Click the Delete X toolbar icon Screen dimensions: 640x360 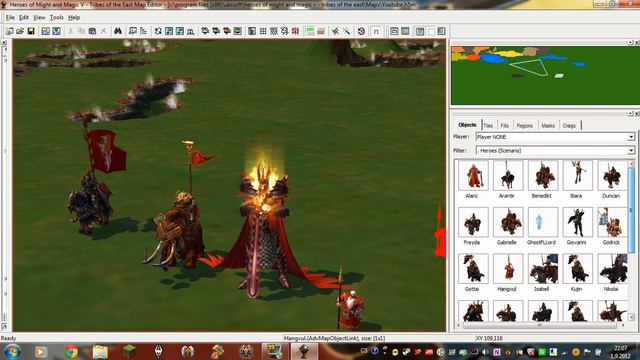pyautogui.click(x=103, y=31)
